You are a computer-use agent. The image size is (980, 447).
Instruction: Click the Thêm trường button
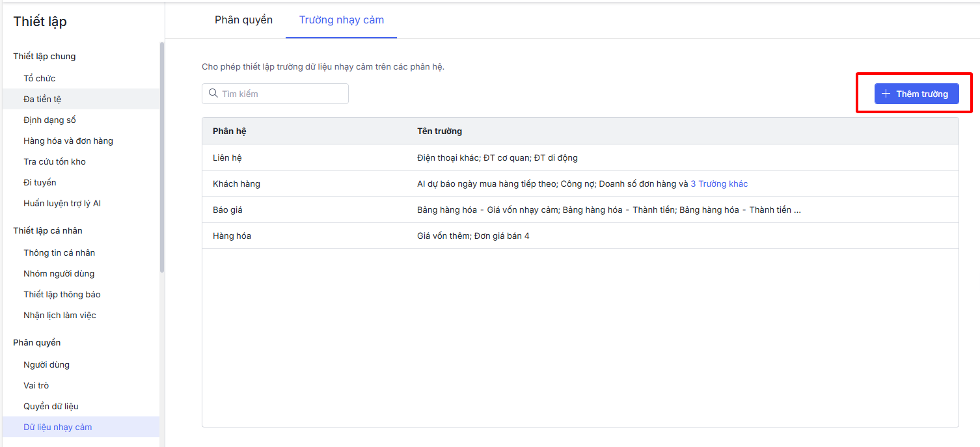[x=916, y=94]
